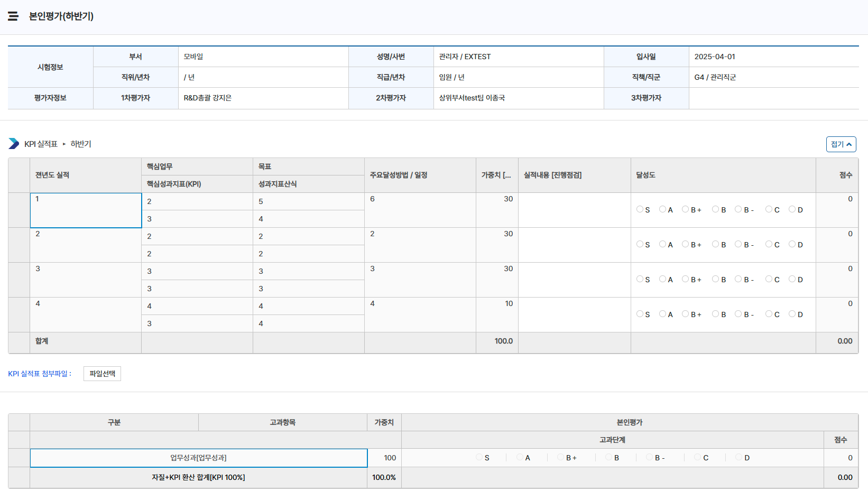Choose B in 업무성과 본인평가 row
Viewport: 868px width, 491px height.
608,457
